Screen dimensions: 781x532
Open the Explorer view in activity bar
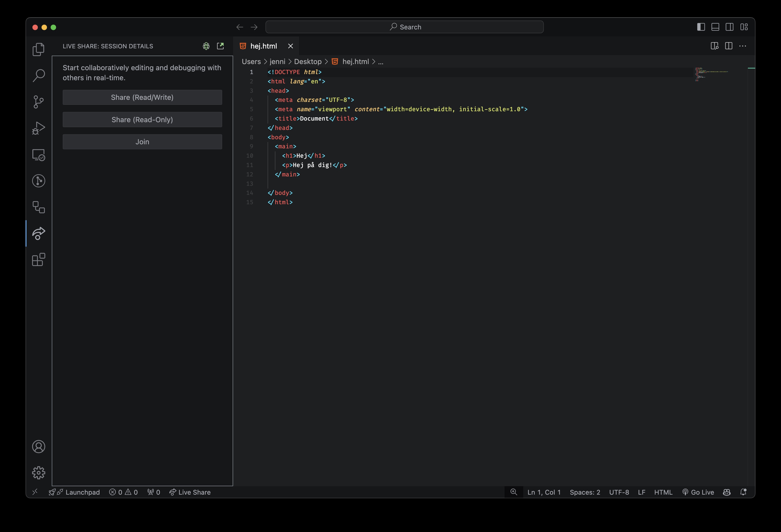38,49
